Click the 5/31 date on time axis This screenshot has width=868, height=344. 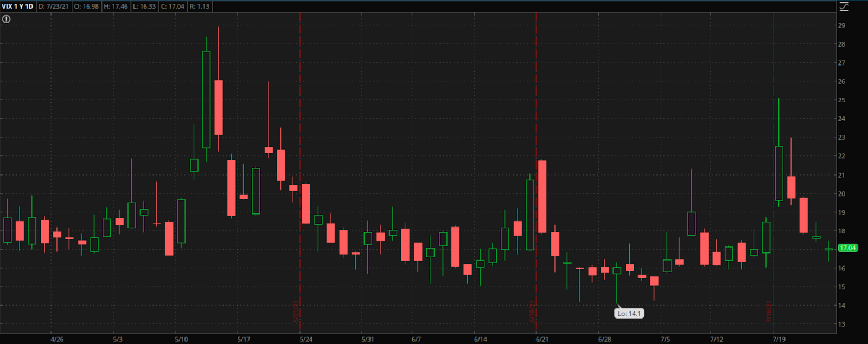point(368,340)
